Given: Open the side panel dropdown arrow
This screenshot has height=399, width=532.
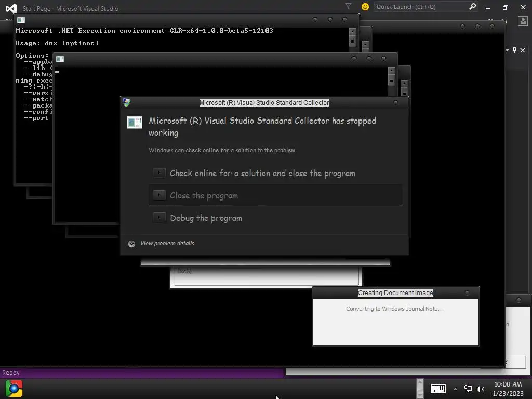Looking at the screenshot, I should [507, 50].
